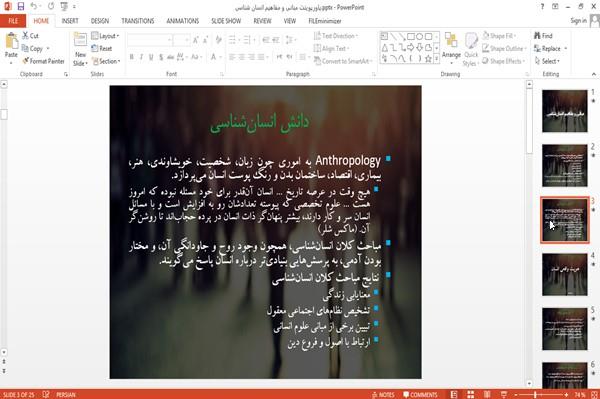Image resolution: width=600 pixels, height=399 pixels.
Task: Open the Layout dropdown
Action: (x=105, y=36)
